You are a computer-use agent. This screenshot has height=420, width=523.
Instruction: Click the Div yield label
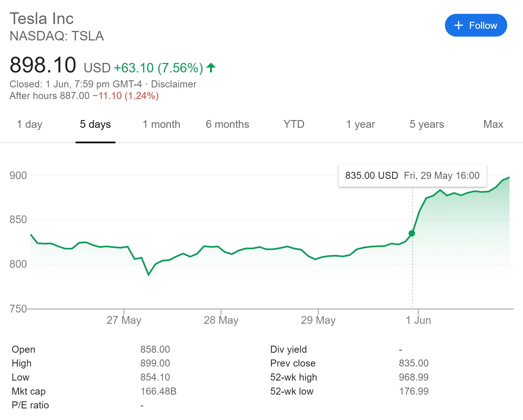(288, 350)
